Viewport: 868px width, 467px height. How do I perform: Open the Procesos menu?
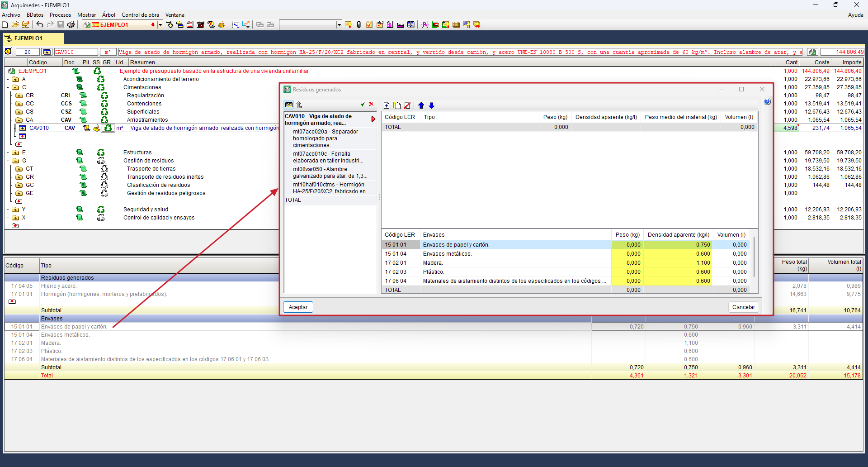tap(60, 15)
